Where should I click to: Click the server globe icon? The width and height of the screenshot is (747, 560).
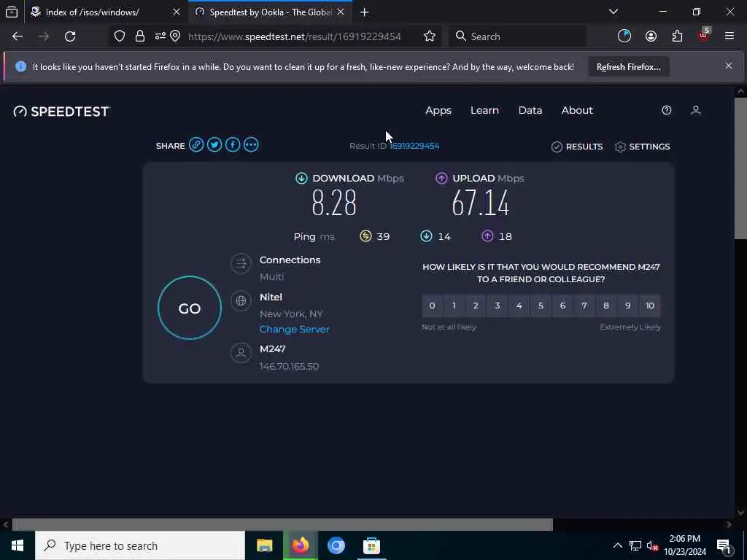[x=241, y=300]
